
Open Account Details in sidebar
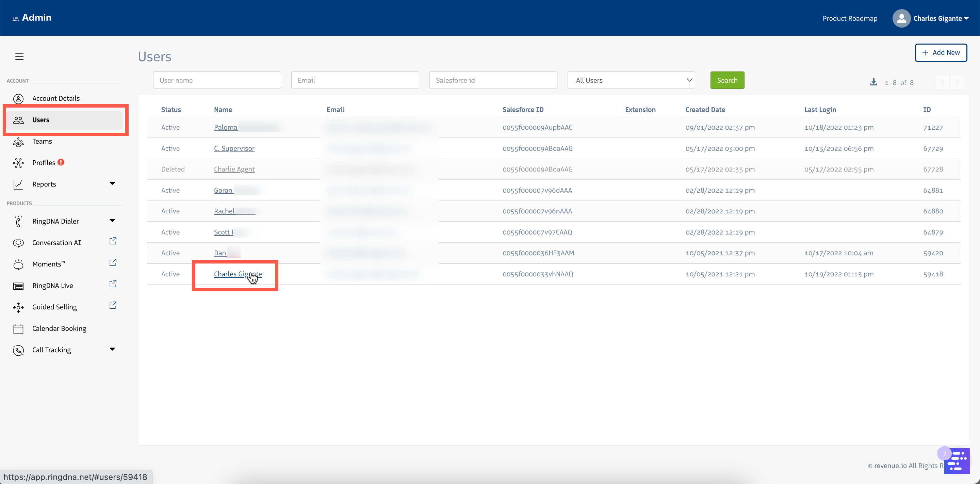pyautogui.click(x=55, y=99)
